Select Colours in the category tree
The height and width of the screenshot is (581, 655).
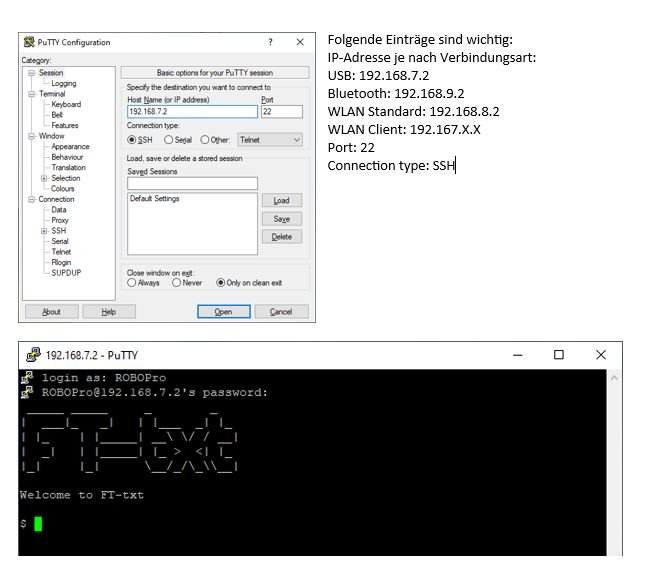pos(63,189)
